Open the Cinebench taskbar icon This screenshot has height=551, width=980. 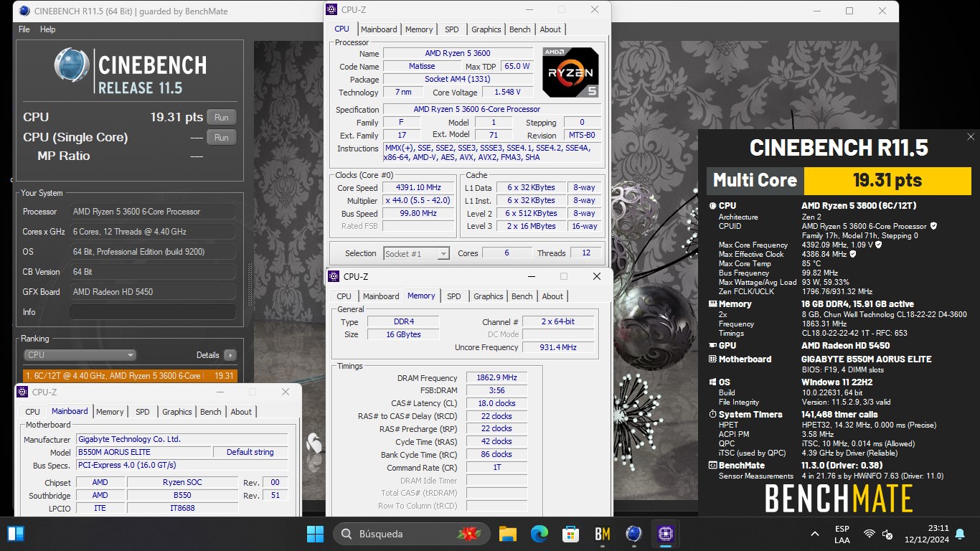(x=633, y=534)
